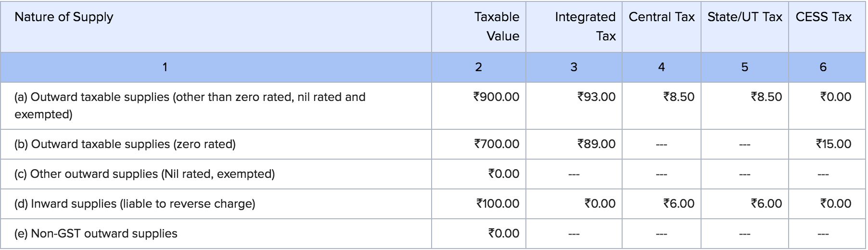868x250 pixels.
Task: Select the State/UT Tax header
Action: [x=744, y=17]
